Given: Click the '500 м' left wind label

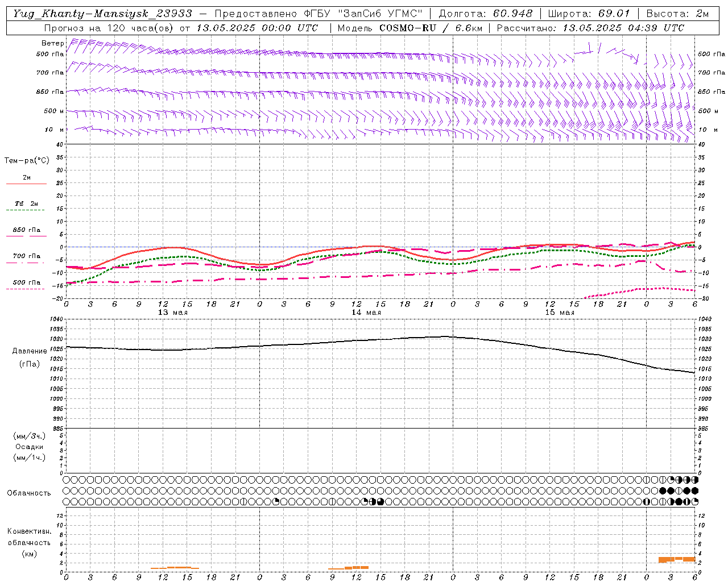Looking at the screenshot, I should [x=54, y=111].
